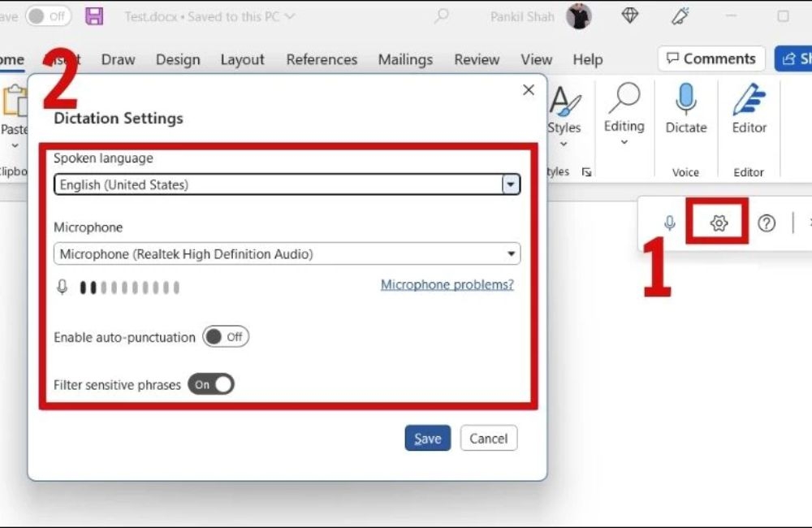Switch to the References tab
The height and width of the screenshot is (528, 812).
click(322, 59)
